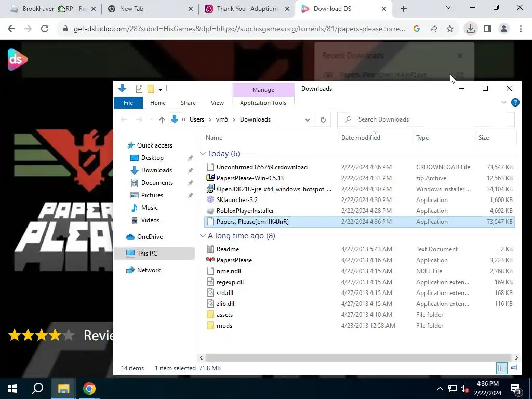Click Chrome icon in taskbar
This screenshot has height=399, width=532.
click(89, 389)
